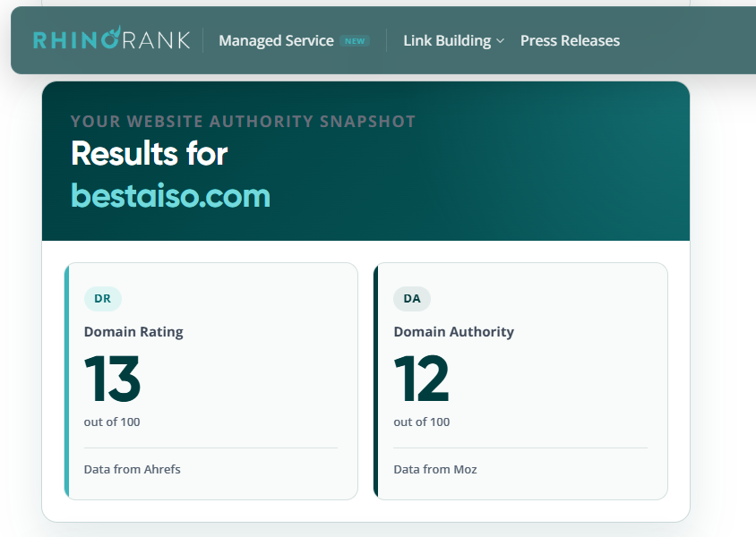Select the DR badge
The width and height of the screenshot is (756, 537).
point(103,299)
